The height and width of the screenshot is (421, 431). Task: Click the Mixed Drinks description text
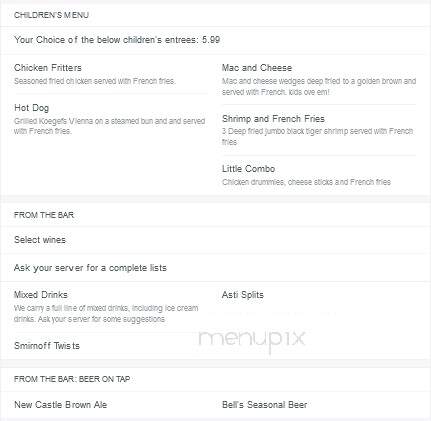[x=106, y=313]
